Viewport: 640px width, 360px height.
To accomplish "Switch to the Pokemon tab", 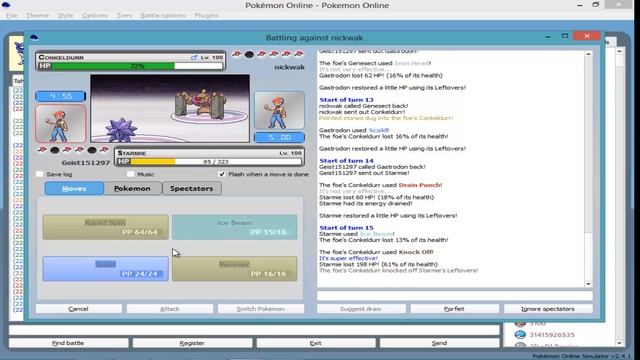I will pos(132,189).
